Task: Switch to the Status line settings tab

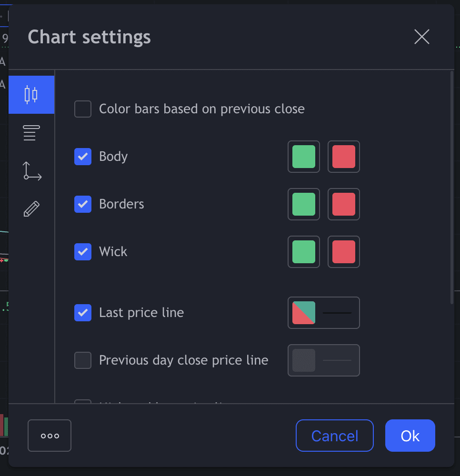Action: pyautogui.click(x=31, y=133)
